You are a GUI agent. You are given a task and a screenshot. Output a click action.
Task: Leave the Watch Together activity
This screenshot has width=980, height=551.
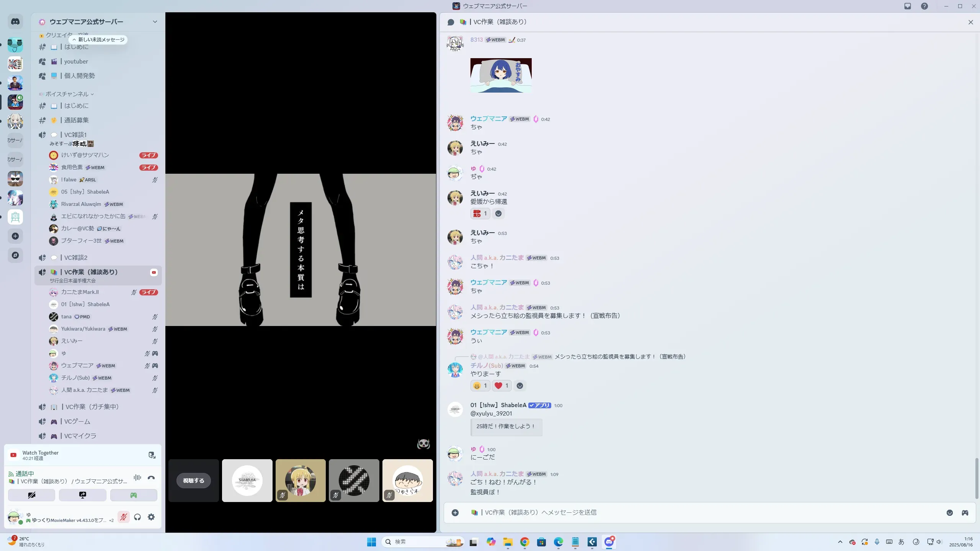152,455
